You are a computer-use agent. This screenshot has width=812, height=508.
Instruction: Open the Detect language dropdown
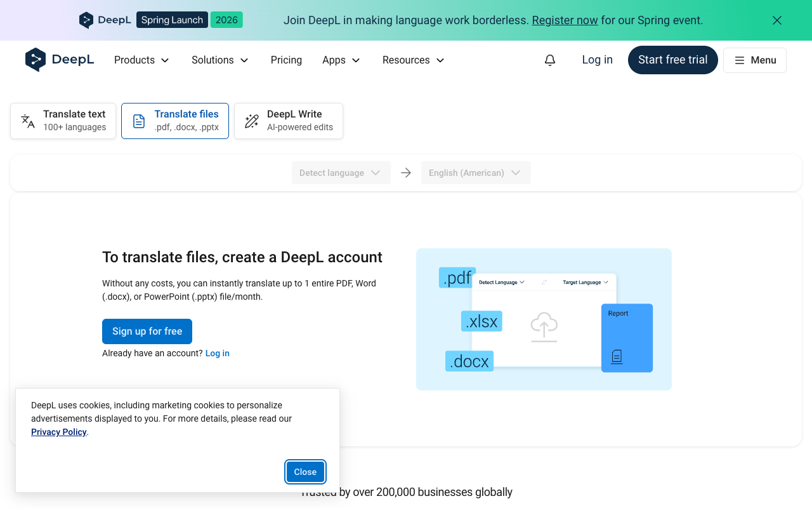click(x=341, y=172)
